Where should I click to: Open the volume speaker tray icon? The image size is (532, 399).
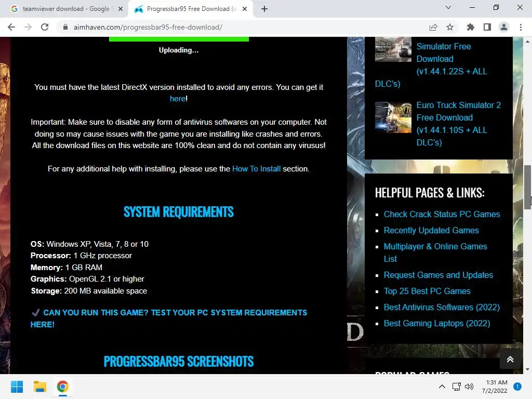click(469, 387)
